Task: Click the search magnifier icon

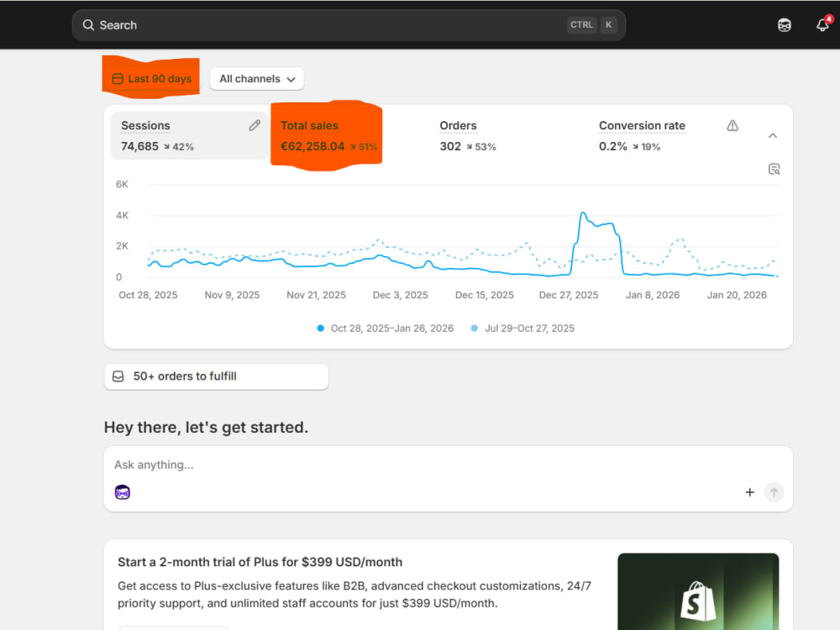Action: [88, 25]
